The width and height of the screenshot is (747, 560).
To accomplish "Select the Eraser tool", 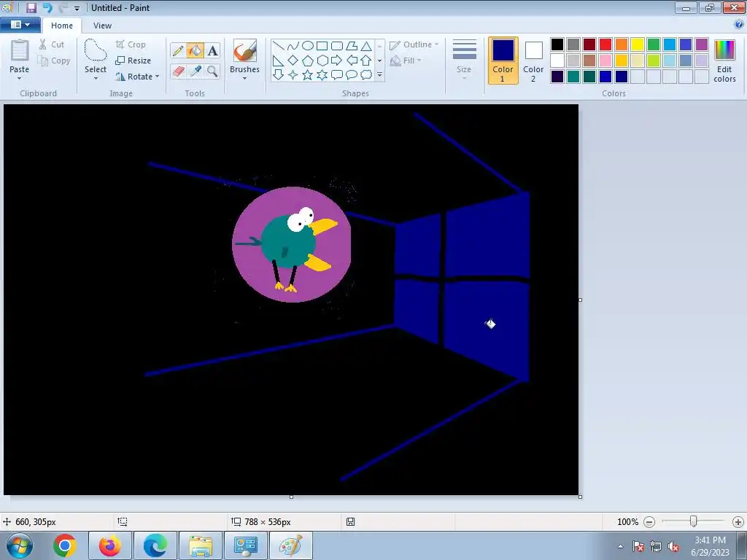I will tap(178, 71).
